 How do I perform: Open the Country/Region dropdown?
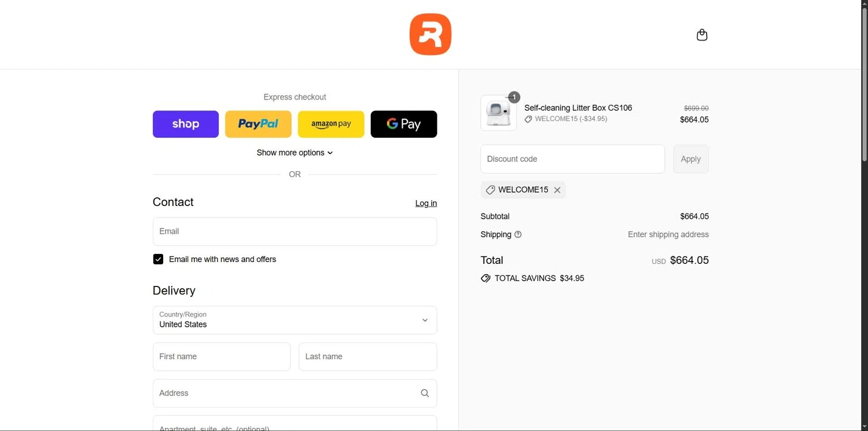click(x=295, y=320)
